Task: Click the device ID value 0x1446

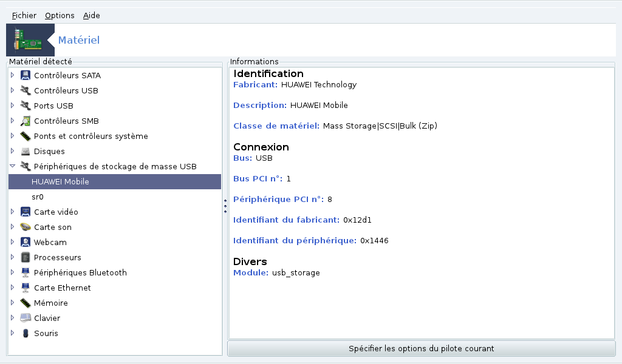Action: click(x=374, y=241)
